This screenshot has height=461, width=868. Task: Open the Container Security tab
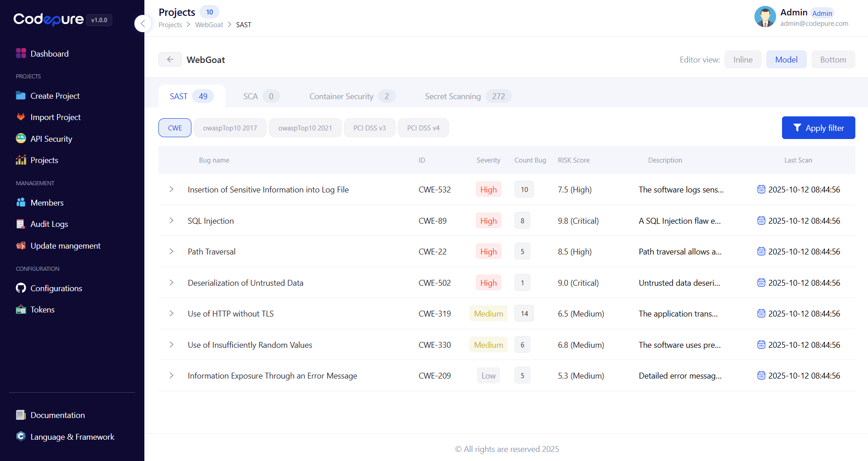pos(352,96)
